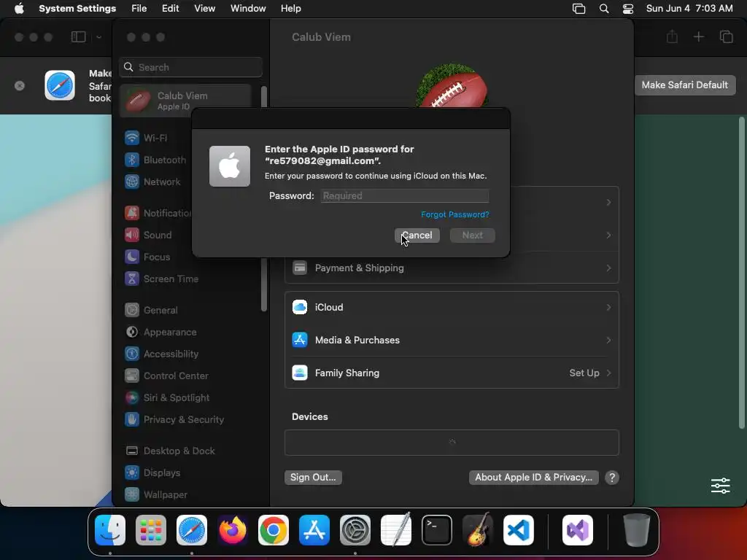Open Launchpad from the Dock
747x560 pixels.
point(151,530)
